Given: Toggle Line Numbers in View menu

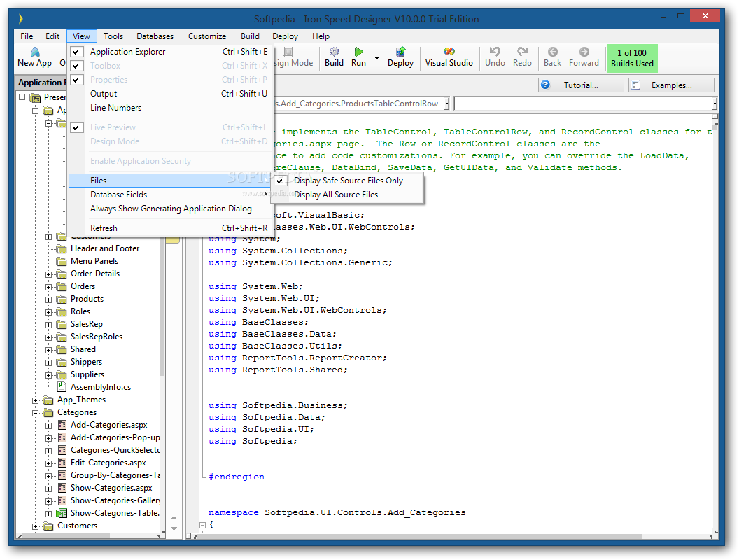Looking at the screenshot, I should tap(171, 108).
